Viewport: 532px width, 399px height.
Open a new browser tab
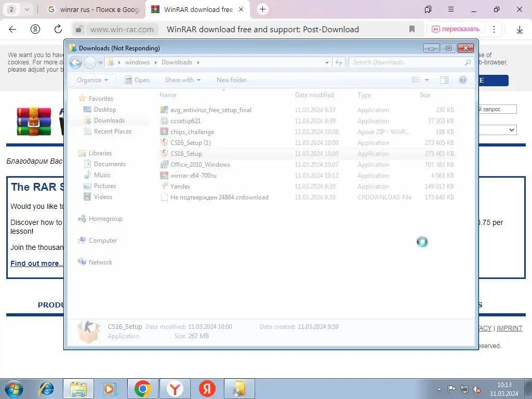point(262,9)
